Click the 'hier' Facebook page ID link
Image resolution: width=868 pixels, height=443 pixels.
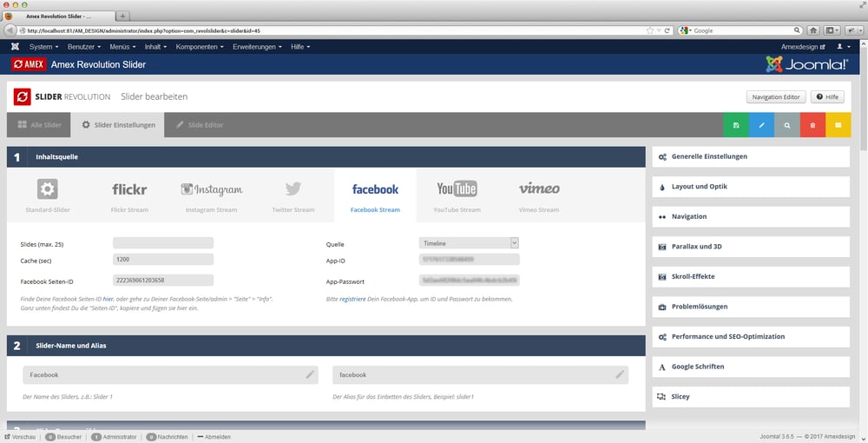[x=108, y=299]
